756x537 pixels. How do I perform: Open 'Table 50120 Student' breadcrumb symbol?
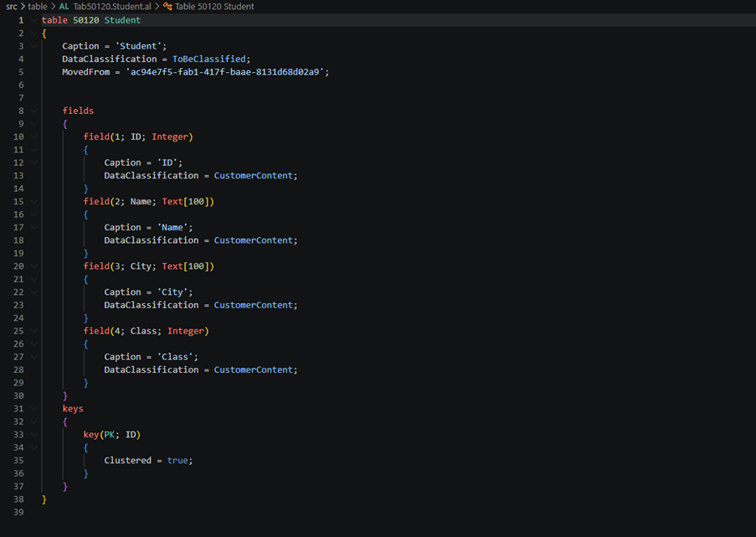[214, 6]
